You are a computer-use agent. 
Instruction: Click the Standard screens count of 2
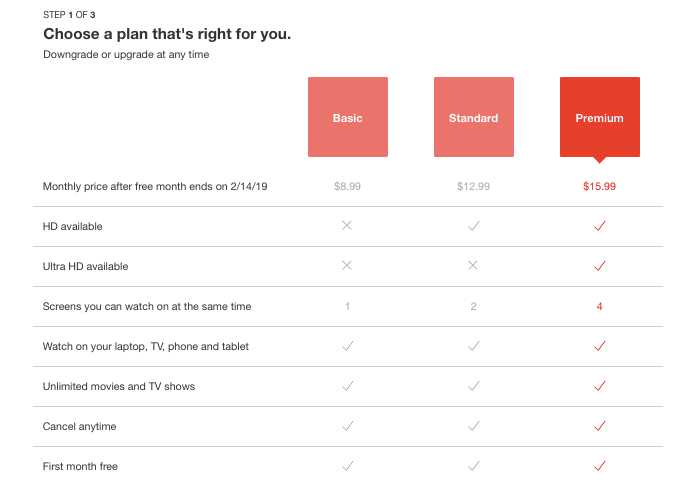point(473,306)
